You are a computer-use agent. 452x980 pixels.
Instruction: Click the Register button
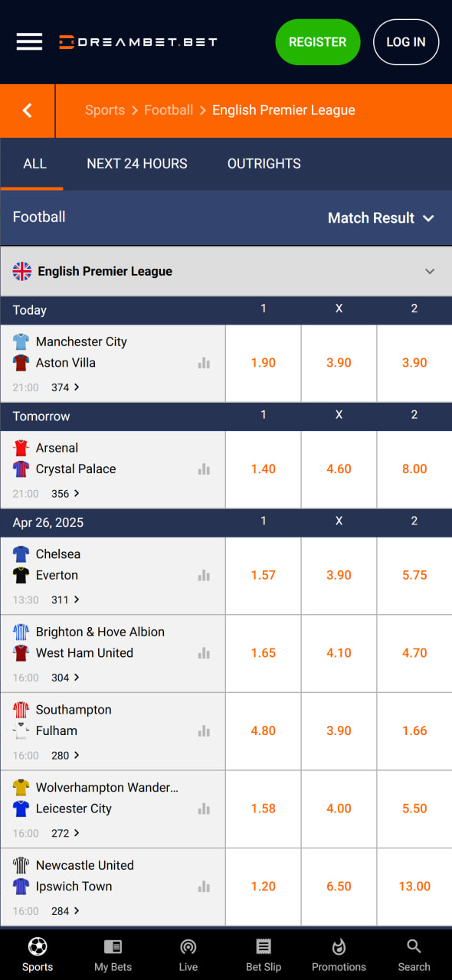coord(317,42)
